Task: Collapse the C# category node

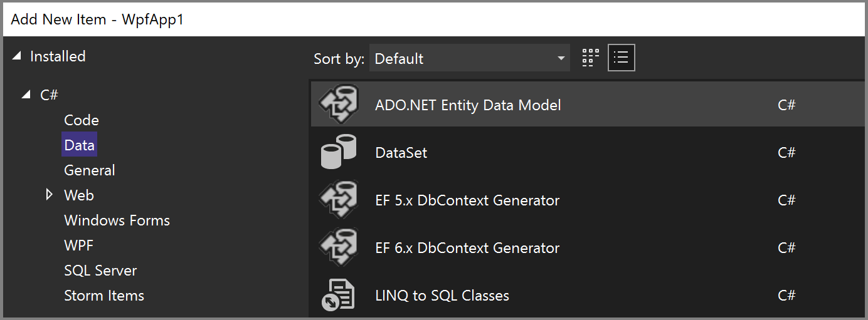Action: click(26, 95)
